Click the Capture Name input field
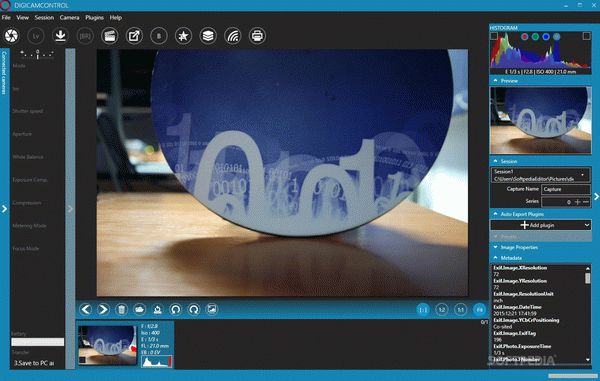 [566, 189]
